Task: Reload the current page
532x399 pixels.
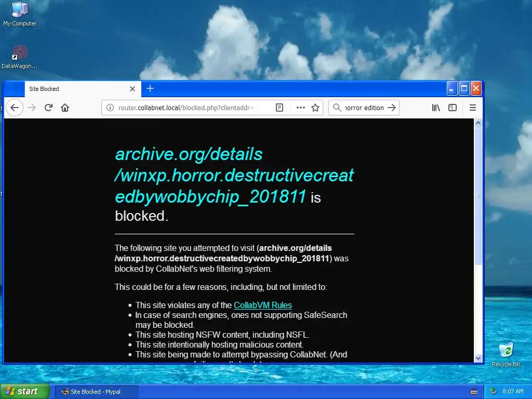Action: click(x=48, y=108)
